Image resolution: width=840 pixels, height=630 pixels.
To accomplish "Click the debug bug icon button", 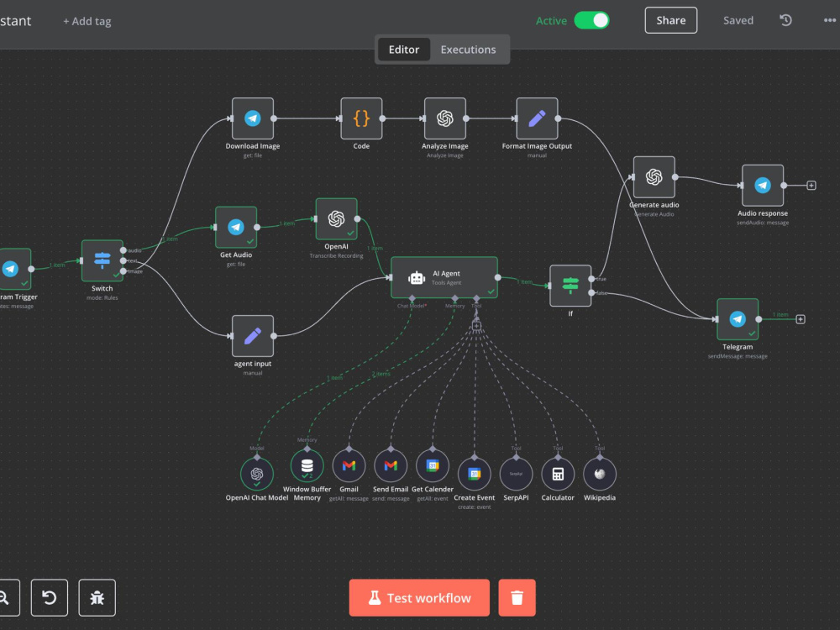I will coord(97,597).
